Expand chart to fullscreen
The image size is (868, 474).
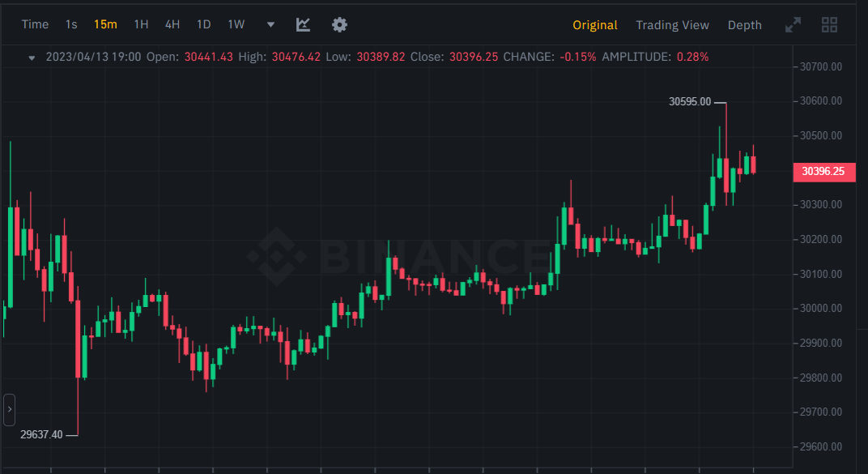(x=793, y=25)
